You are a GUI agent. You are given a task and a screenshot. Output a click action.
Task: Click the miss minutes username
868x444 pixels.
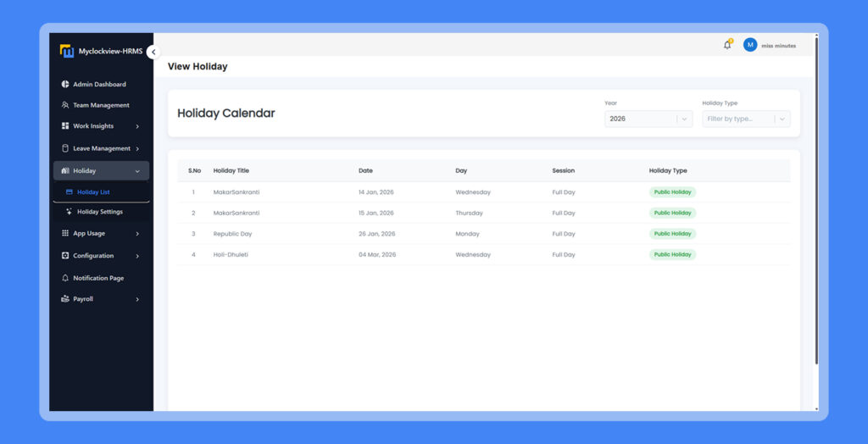pos(778,46)
